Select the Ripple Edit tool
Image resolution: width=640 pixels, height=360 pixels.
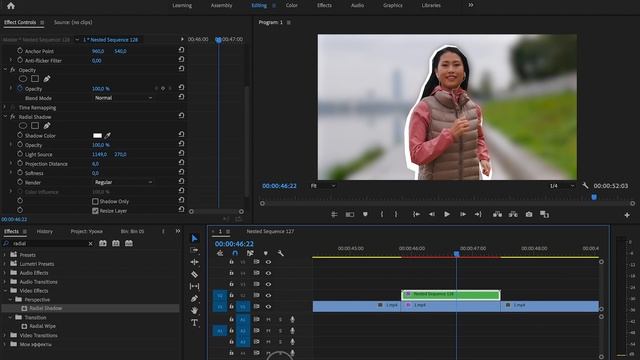(x=195, y=262)
